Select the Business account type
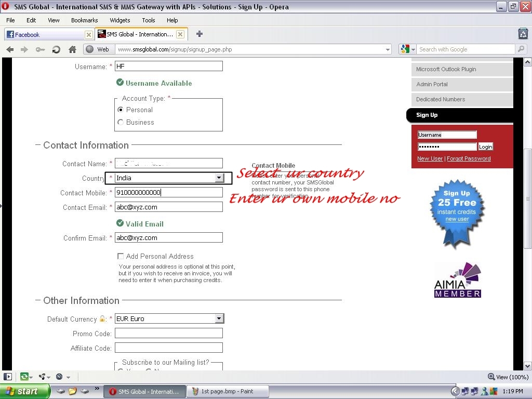 [x=121, y=122]
